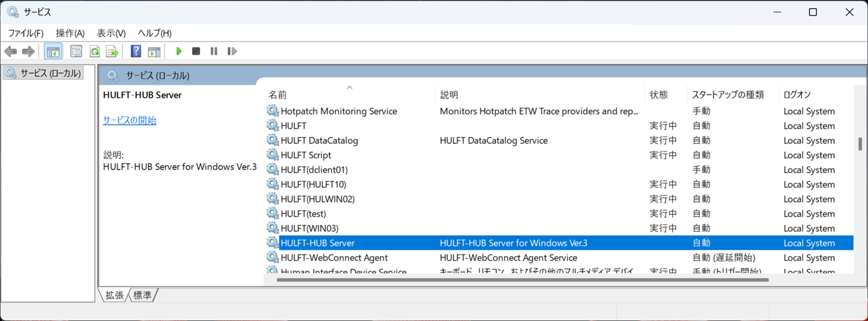Click gear icon next to HULFT-HUB Server

(272, 242)
